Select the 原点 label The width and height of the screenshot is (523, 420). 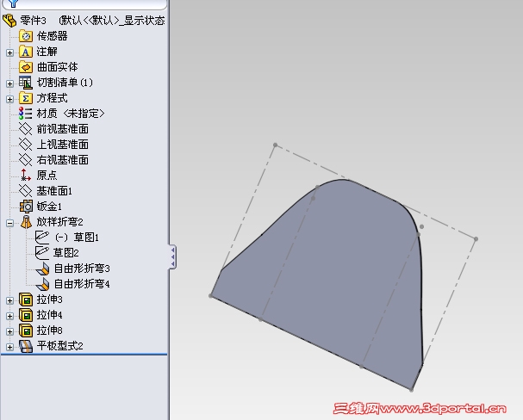[47, 176]
